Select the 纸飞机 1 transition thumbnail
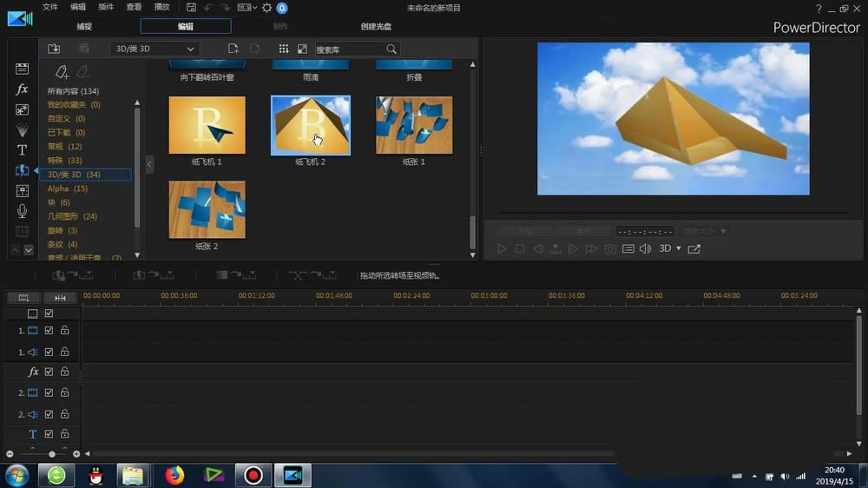 [207, 126]
